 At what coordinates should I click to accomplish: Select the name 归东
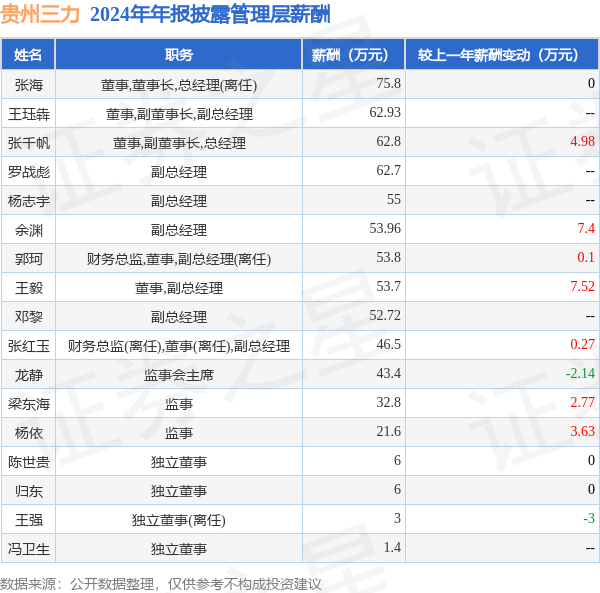point(29,491)
